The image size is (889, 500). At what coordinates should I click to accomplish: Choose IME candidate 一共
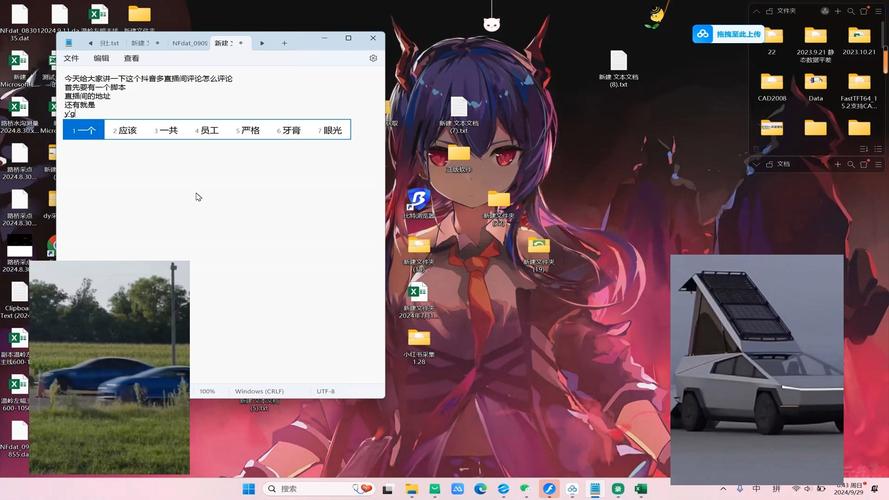[166, 130]
